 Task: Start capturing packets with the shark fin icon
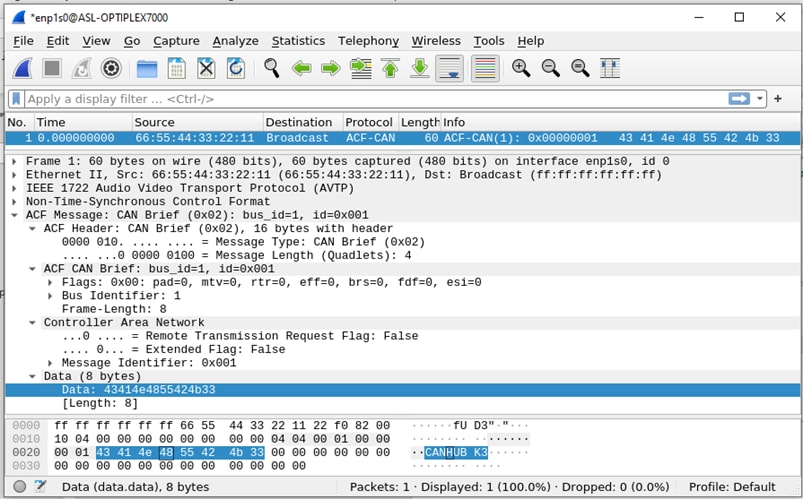pyautogui.click(x=22, y=68)
